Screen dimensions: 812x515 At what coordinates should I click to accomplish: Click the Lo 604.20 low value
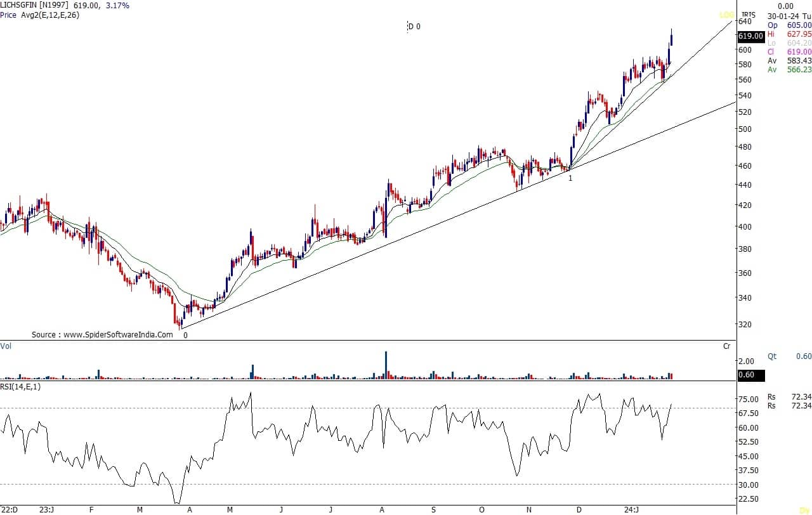click(x=789, y=42)
